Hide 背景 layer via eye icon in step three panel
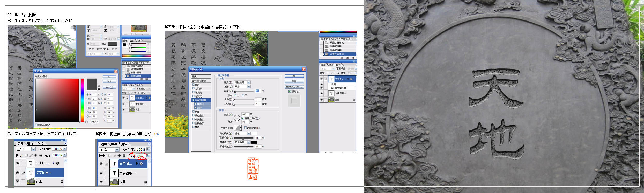This screenshot has height=193, width=644. pos(17,181)
